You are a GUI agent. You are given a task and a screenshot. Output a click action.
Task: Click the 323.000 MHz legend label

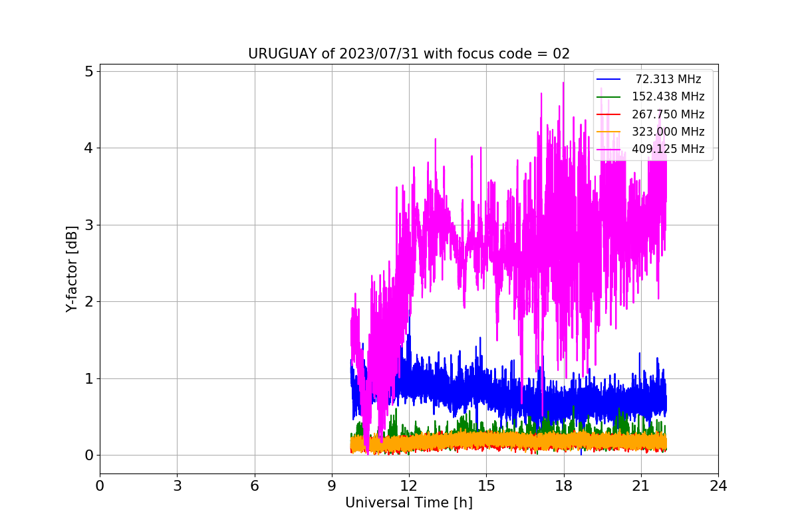tap(668, 132)
